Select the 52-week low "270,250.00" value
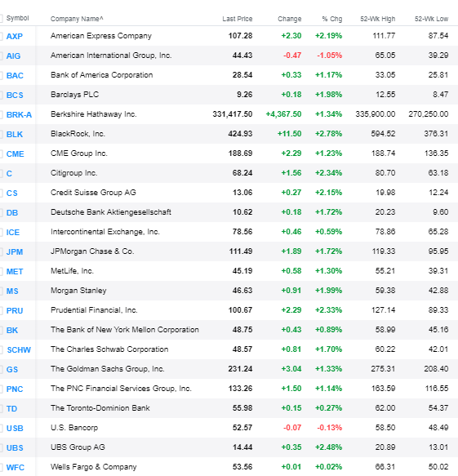Viewport: 458px width, 476px height. tap(429, 114)
